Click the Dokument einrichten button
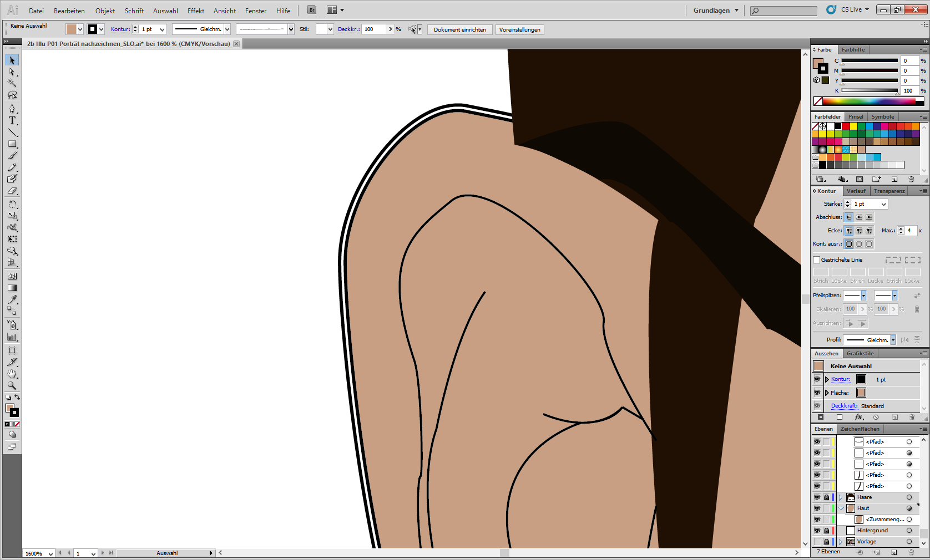The height and width of the screenshot is (560, 930). coord(459,29)
